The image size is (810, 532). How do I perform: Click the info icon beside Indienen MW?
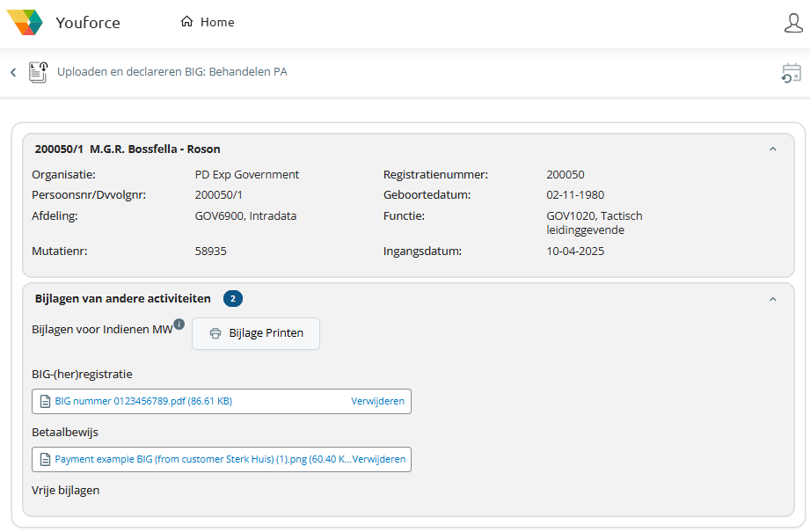(179, 324)
